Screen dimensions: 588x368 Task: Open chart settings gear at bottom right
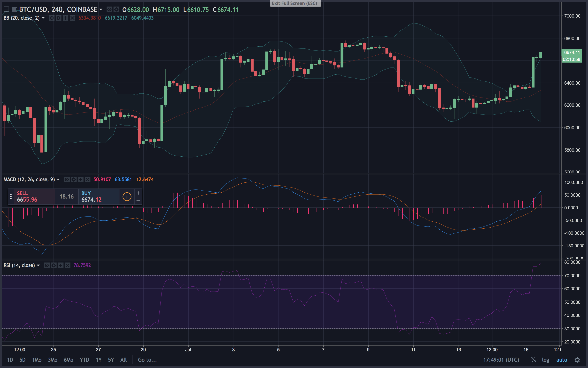click(577, 360)
